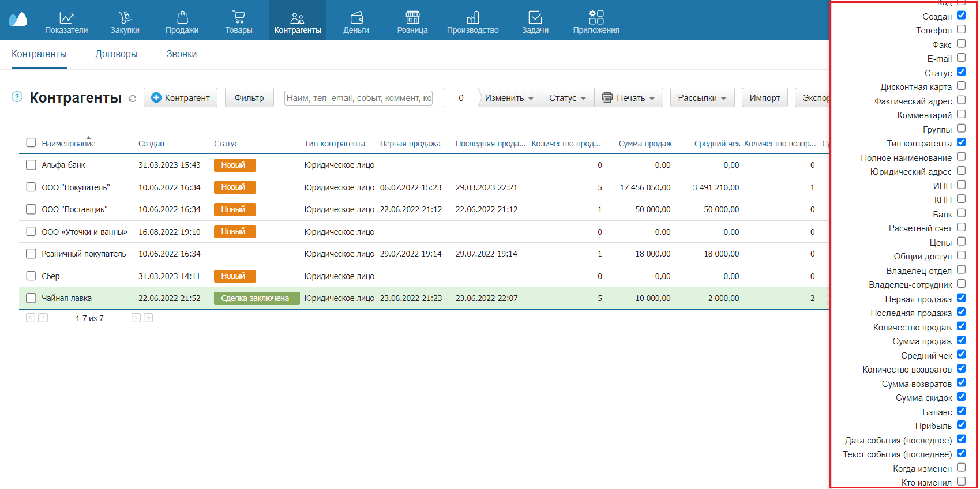Open the Показатели section icon
Screen dimensions: 980x489
(66, 17)
